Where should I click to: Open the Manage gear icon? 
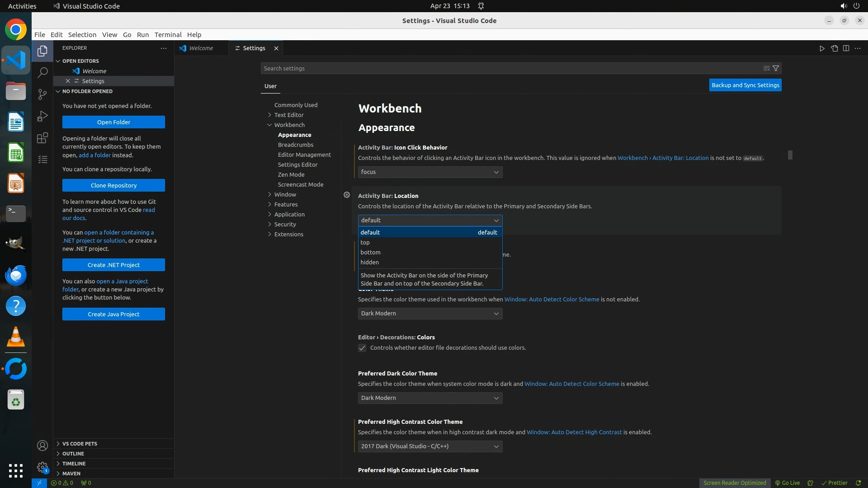pyautogui.click(x=42, y=467)
